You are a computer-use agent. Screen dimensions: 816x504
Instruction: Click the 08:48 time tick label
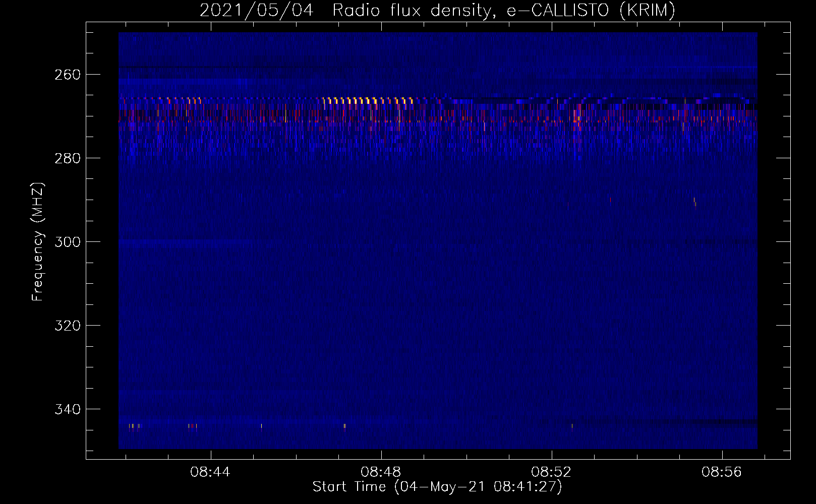[x=381, y=472]
